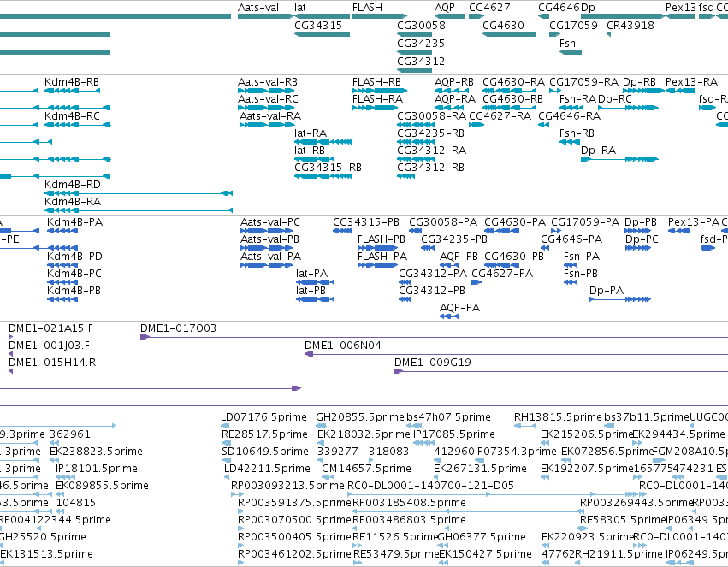Select the GH20855.5prime EST label
This screenshot has width=728, height=567.
click(360, 417)
